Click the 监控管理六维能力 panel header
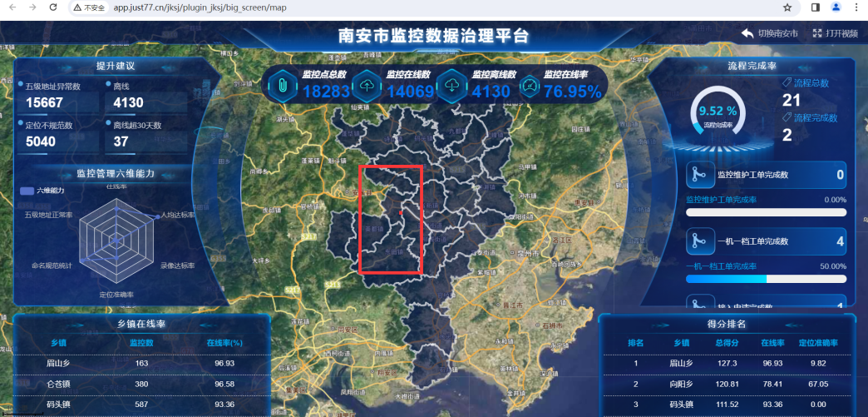The height and width of the screenshot is (417, 868). [x=116, y=174]
